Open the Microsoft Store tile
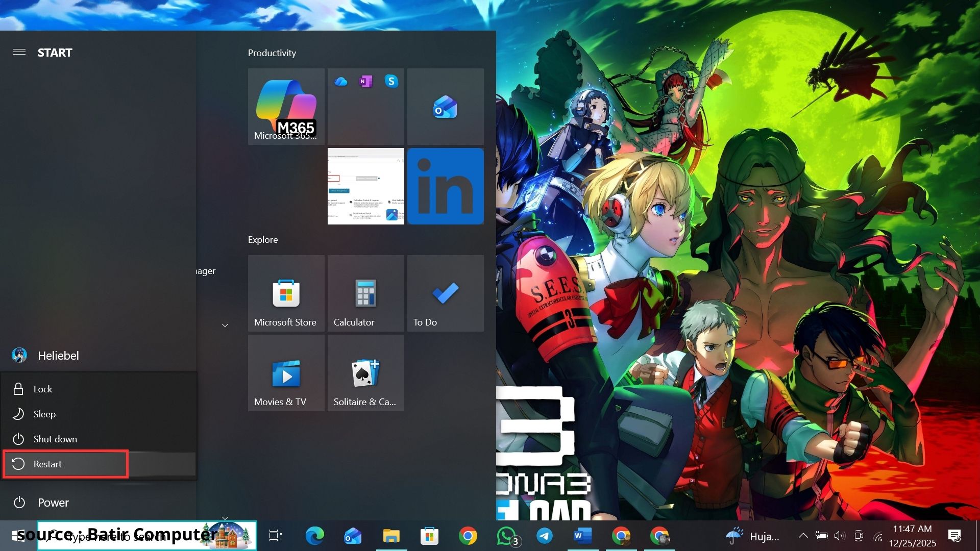Viewport: 980px width, 551px height. pos(286,293)
